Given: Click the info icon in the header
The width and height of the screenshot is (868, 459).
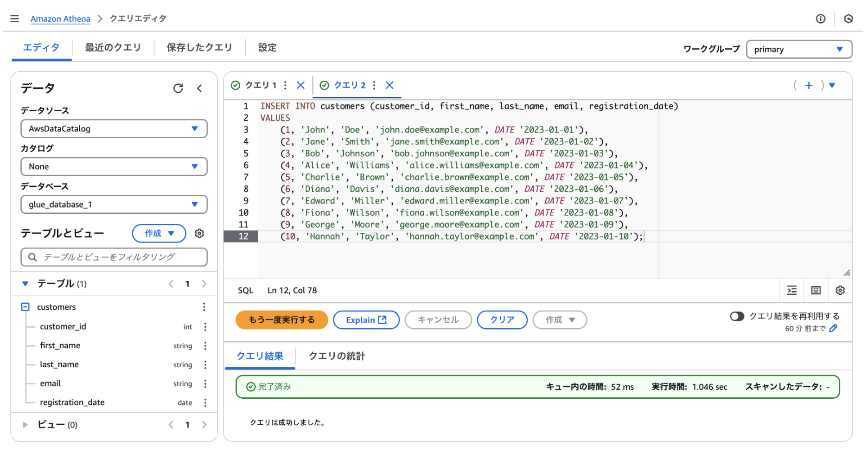Looking at the screenshot, I should [820, 19].
